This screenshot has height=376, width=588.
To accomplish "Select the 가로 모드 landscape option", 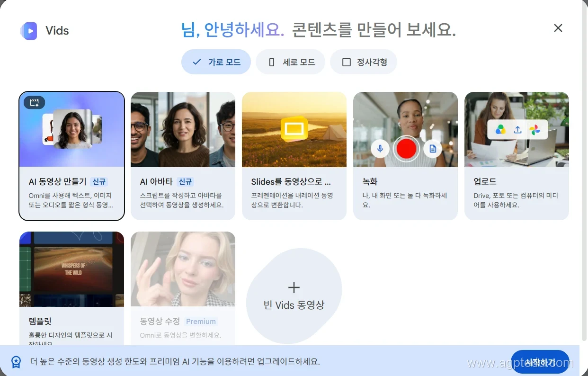I will [216, 62].
